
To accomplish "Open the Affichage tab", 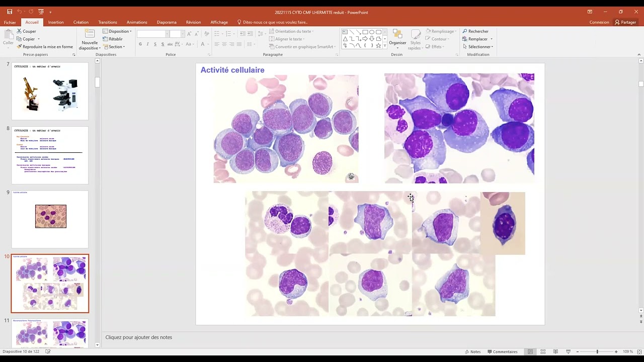I will [219, 22].
